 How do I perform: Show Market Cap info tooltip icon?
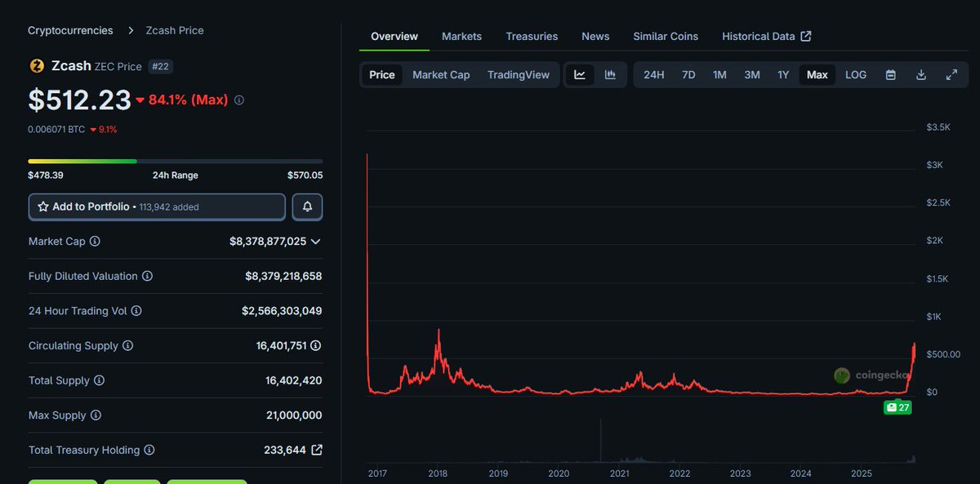(x=95, y=242)
